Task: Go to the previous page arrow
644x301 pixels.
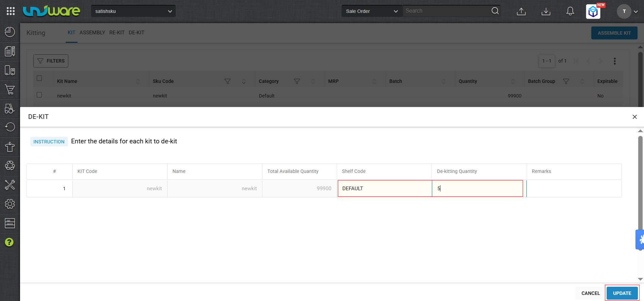Action: [588, 61]
